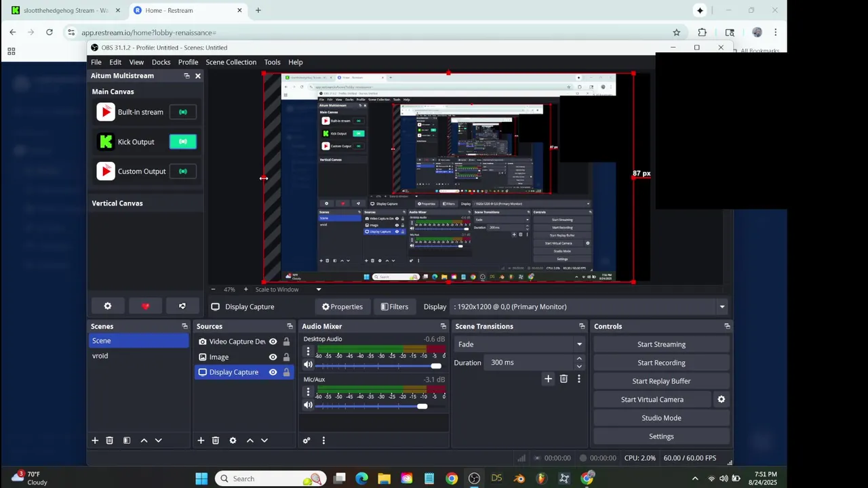The image size is (868, 488).
Task: Move scene up arrow
Action: point(144,441)
